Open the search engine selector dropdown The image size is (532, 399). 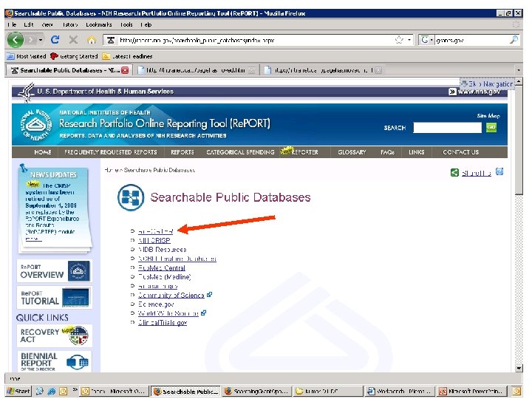coord(427,40)
